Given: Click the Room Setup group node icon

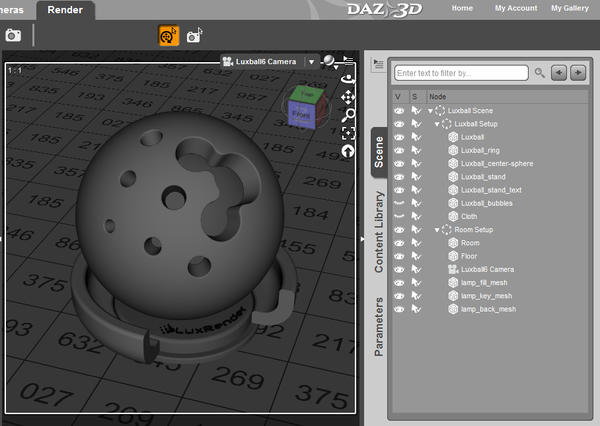Looking at the screenshot, I should (x=446, y=230).
